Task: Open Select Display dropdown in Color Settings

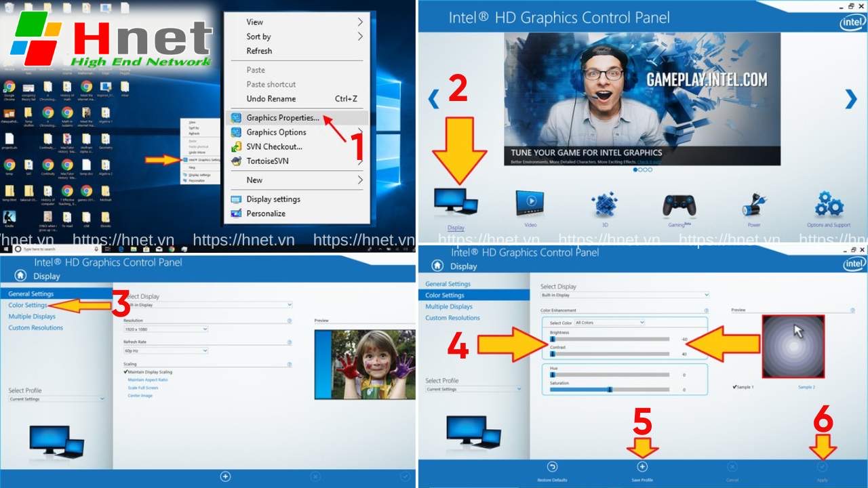Action: (x=625, y=295)
